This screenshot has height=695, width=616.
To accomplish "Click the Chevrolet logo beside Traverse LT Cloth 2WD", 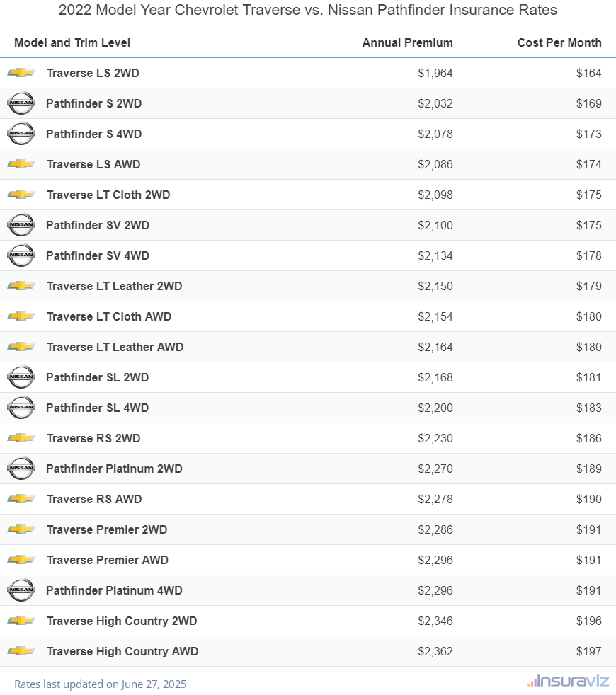I will 21,195.
